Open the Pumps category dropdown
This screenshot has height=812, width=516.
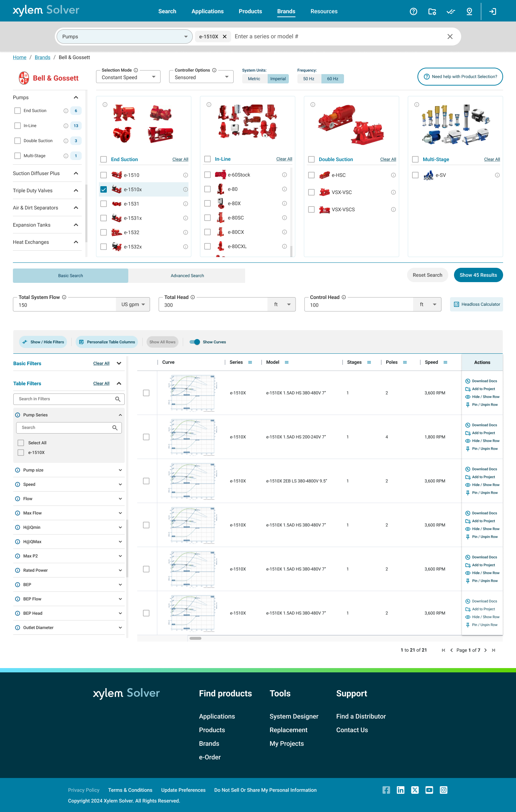click(x=125, y=37)
